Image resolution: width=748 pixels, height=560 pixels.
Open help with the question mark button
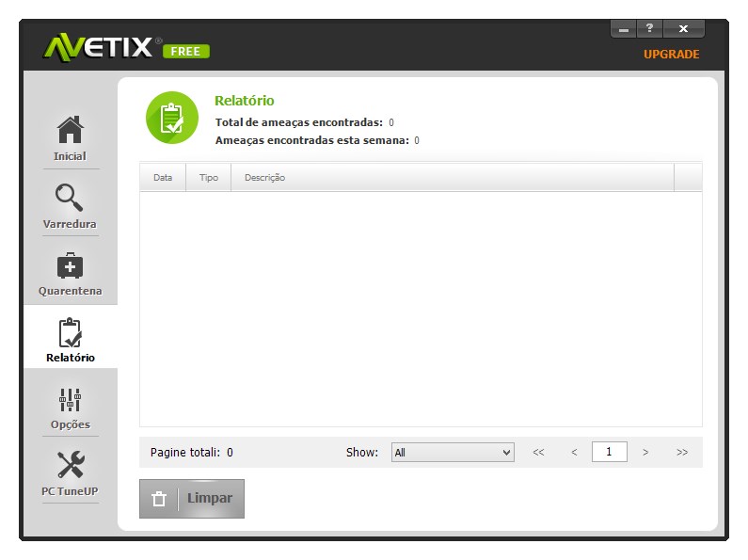649,28
